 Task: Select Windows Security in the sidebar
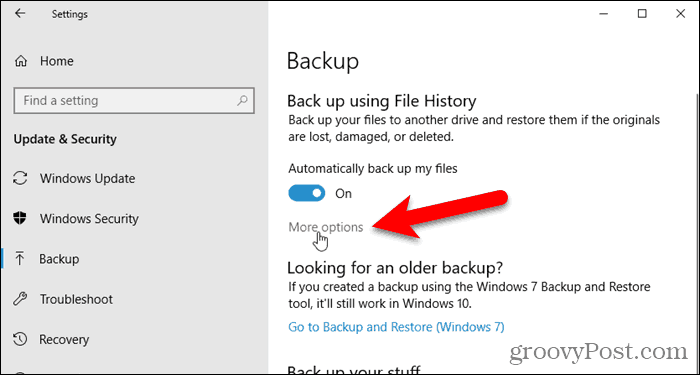[x=89, y=219]
